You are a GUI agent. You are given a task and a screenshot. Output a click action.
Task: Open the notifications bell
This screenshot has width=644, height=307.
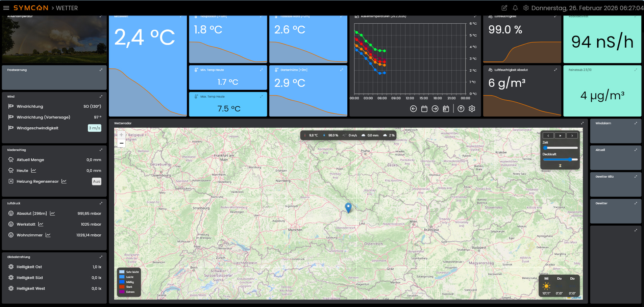(515, 8)
